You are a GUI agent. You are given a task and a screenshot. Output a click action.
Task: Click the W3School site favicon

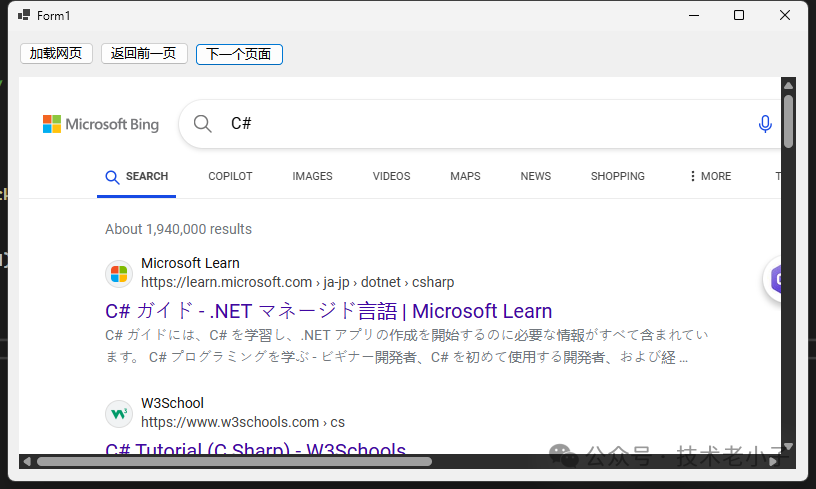tap(119, 413)
